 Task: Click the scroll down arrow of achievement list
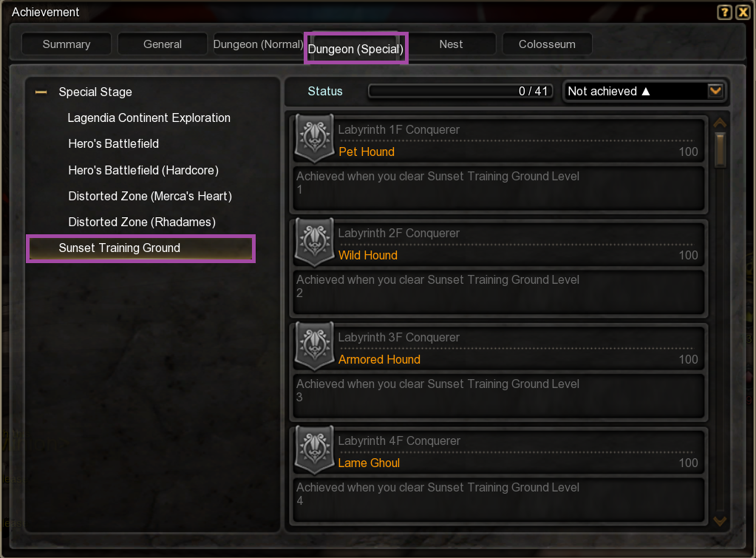[720, 521]
